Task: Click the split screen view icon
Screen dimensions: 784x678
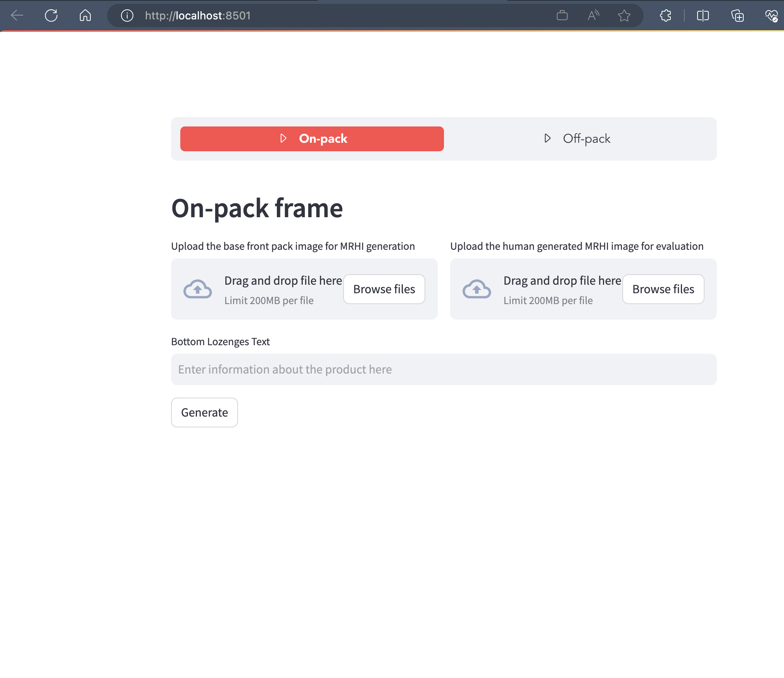Action: pos(703,16)
